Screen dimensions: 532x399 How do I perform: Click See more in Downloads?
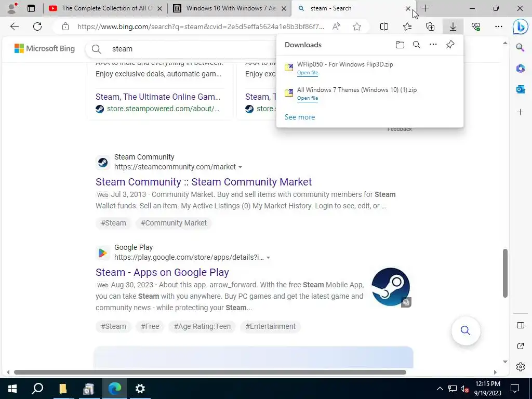300,117
